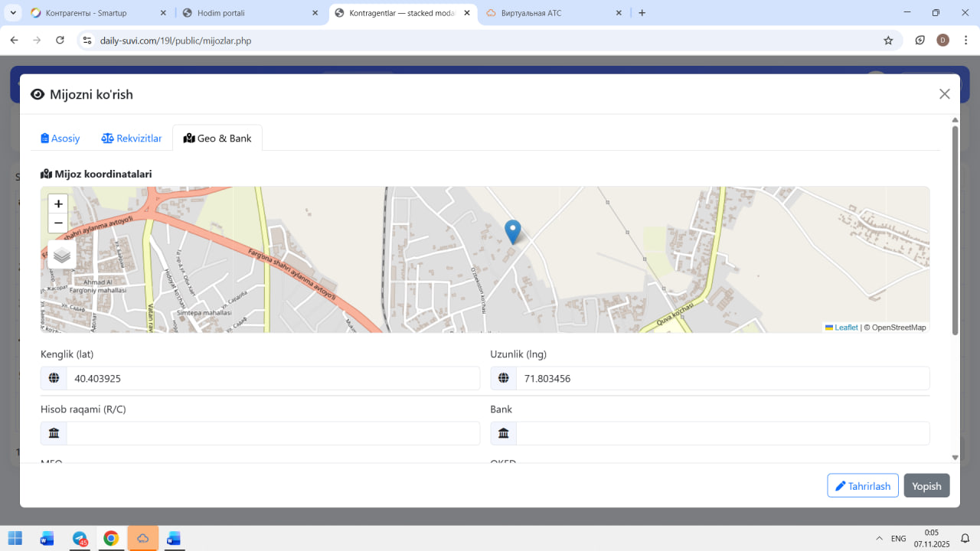Viewport: 980px width, 551px height.
Task: Show hidden system tray icons
Action: click(x=879, y=539)
